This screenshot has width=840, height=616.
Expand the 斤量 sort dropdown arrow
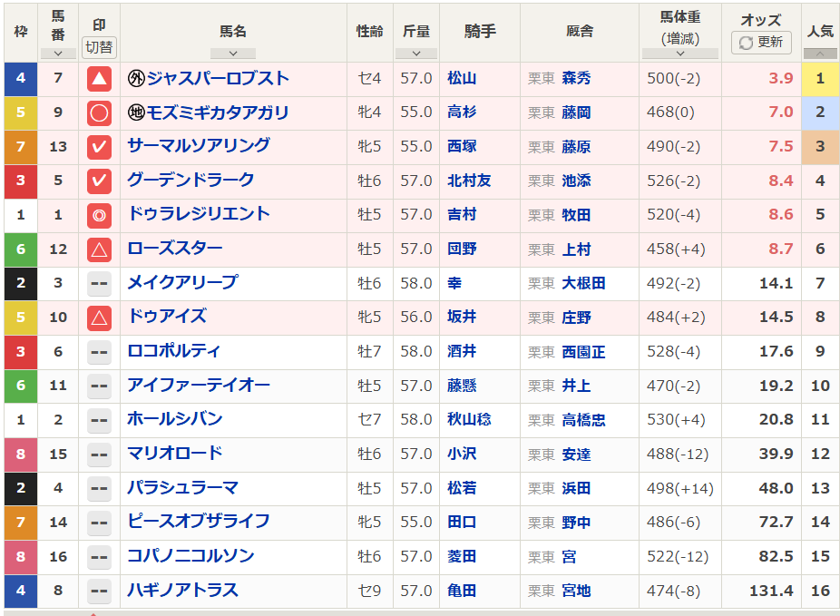click(x=416, y=54)
